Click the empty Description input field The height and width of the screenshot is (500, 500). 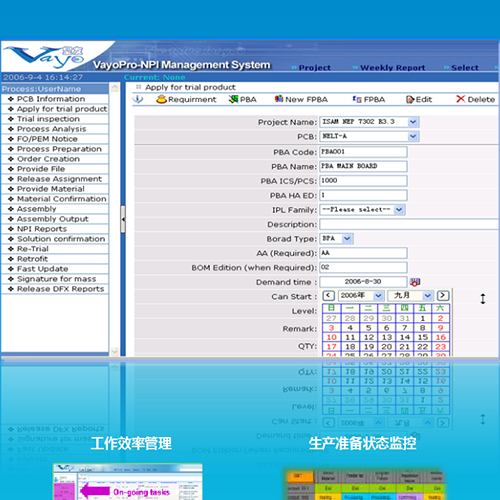409,224
